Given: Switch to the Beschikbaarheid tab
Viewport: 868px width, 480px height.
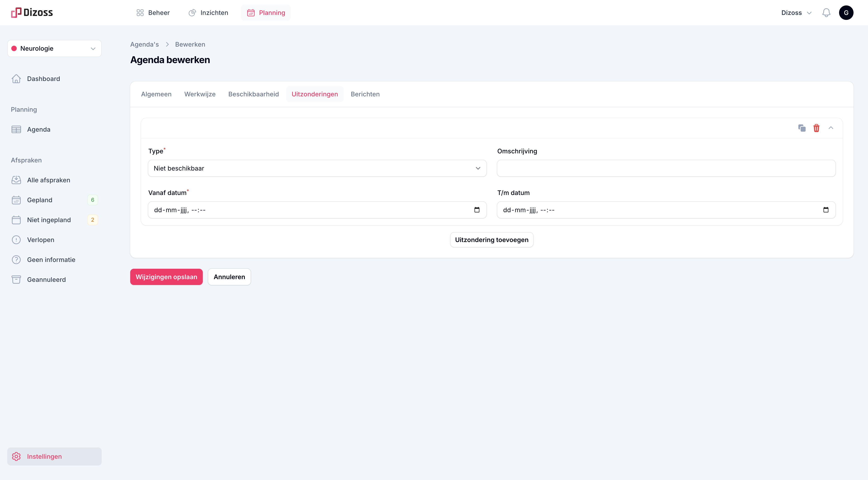Looking at the screenshot, I should [253, 94].
